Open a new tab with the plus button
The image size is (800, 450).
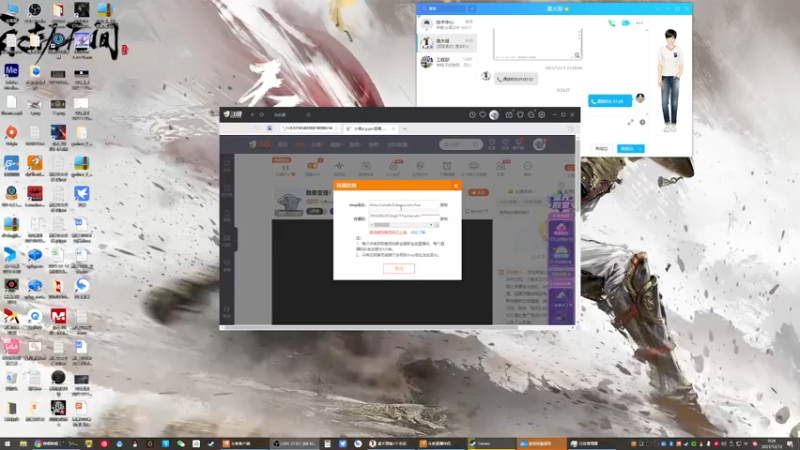(405, 129)
